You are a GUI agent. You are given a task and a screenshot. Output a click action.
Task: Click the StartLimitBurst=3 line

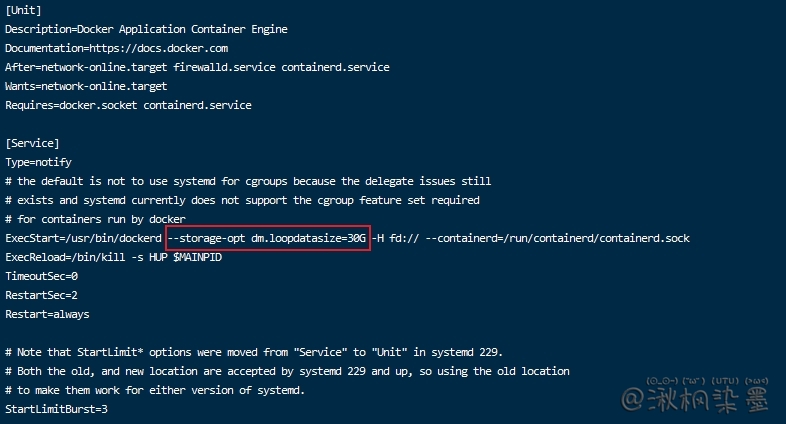[56, 410]
